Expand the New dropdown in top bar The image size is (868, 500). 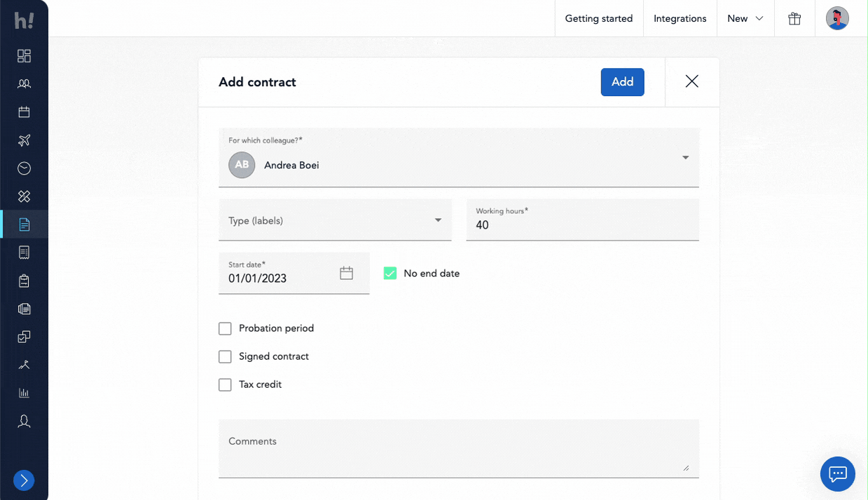click(x=745, y=19)
